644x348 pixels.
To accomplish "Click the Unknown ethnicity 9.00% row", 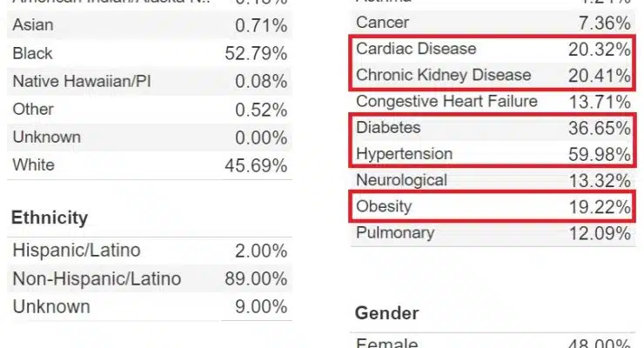I will [x=150, y=306].
